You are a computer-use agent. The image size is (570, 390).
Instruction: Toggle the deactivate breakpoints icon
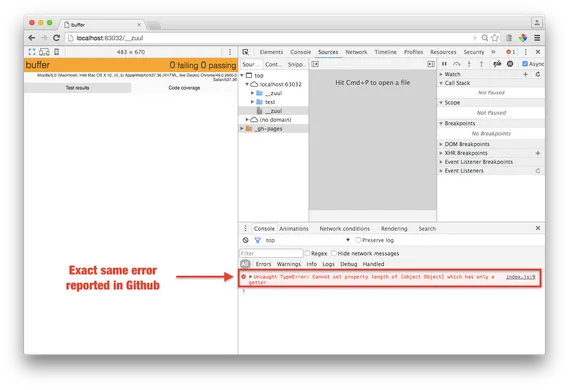click(497, 64)
